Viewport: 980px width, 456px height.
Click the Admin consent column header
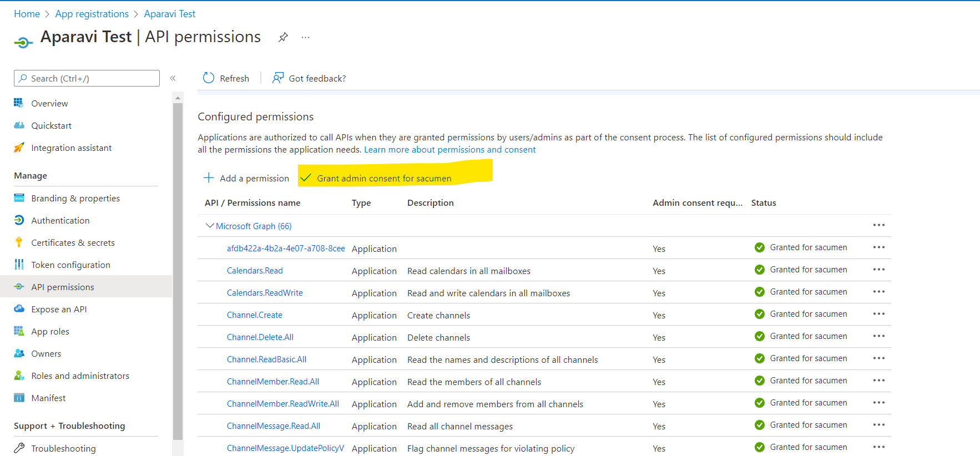[x=698, y=202]
